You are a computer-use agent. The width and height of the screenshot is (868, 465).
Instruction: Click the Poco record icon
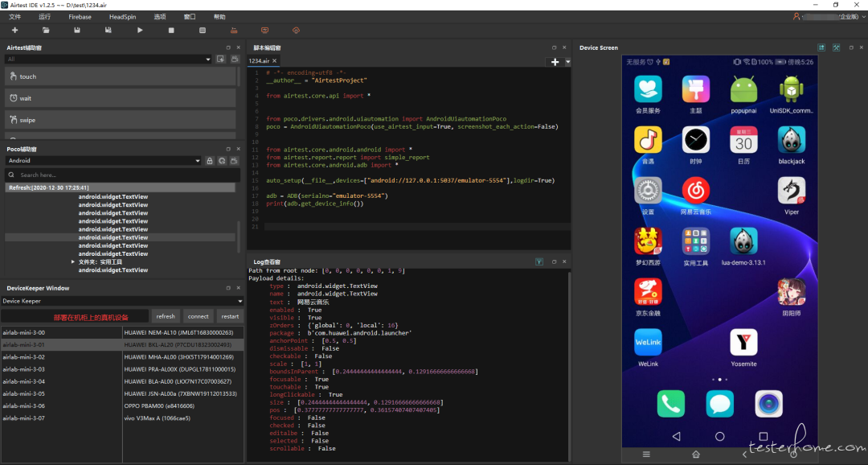[x=234, y=161]
